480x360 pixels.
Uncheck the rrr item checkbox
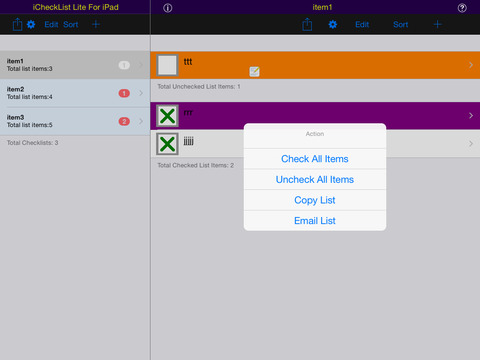(167, 116)
